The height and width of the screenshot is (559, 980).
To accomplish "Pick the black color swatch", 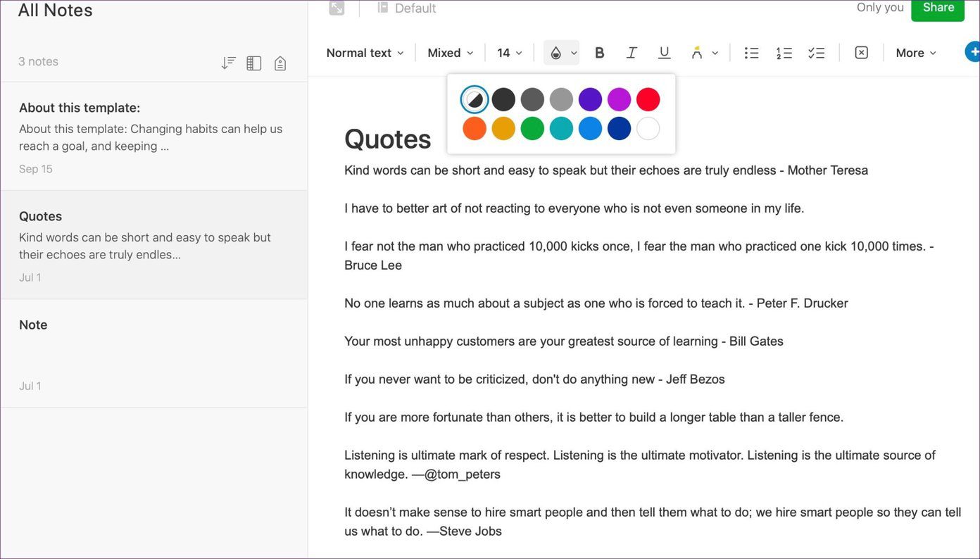I will [x=503, y=100].
